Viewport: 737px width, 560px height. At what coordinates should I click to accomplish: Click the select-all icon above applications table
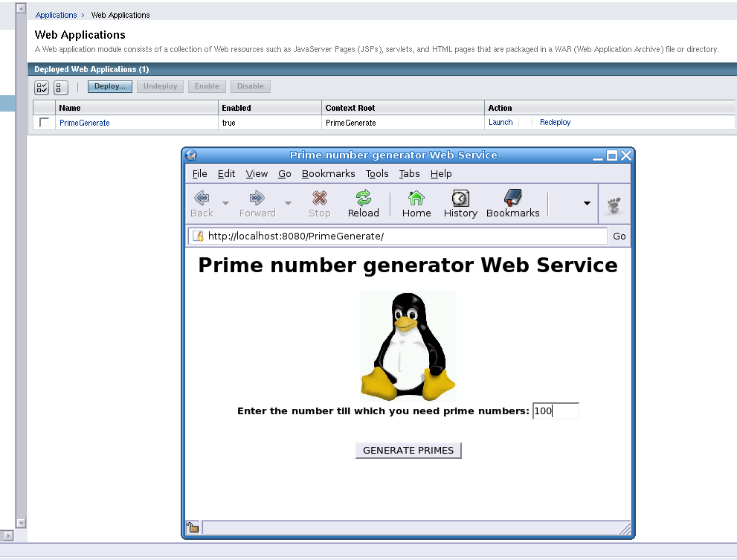point(42,87)
